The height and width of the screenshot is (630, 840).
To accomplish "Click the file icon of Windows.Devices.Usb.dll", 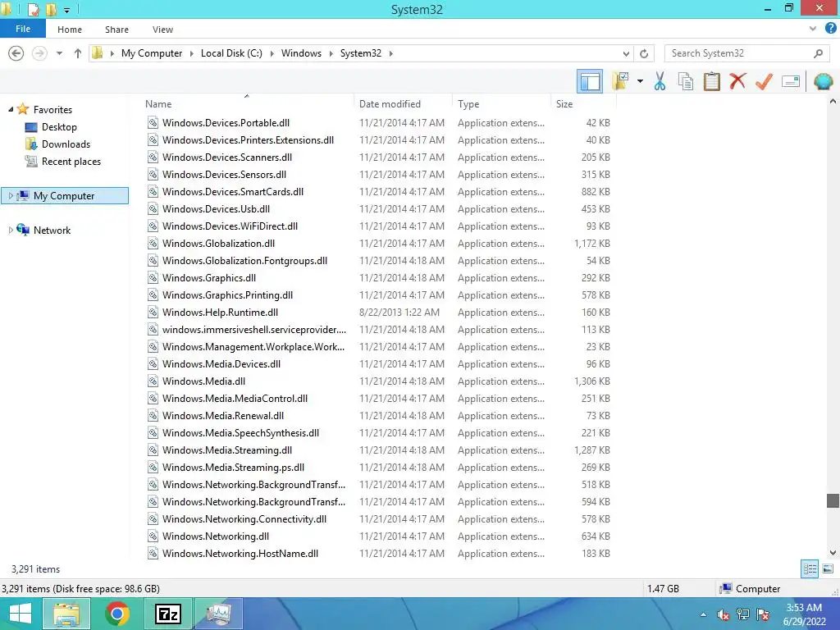I will click(153, 209).
